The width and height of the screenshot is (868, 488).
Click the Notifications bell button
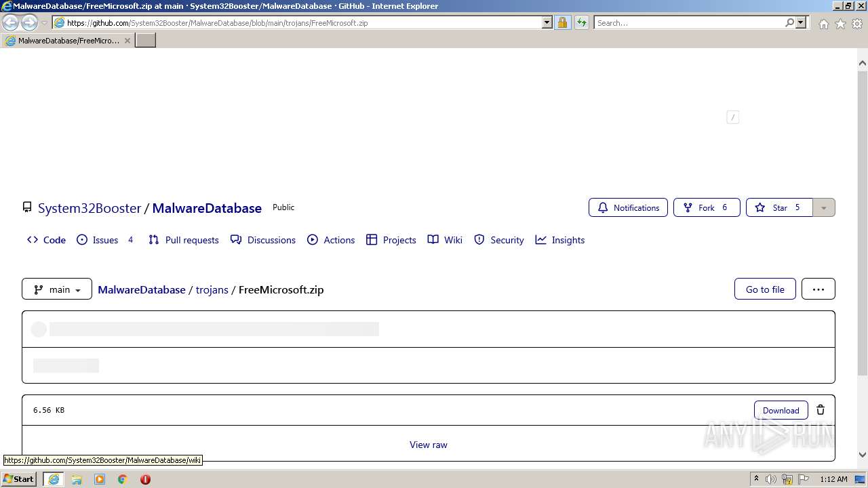pyautogui.click(x=628, y=207)
